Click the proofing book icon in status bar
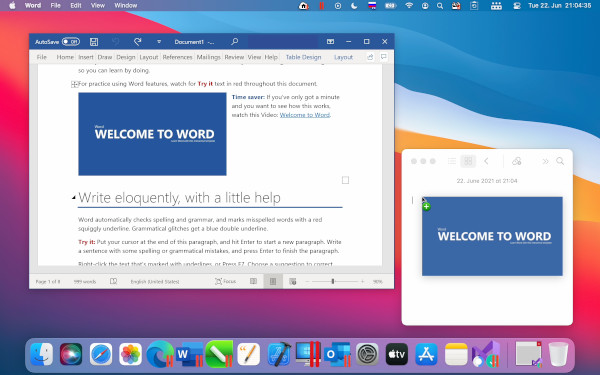Viewport: 600px width, 375px height. coord(113,281)
